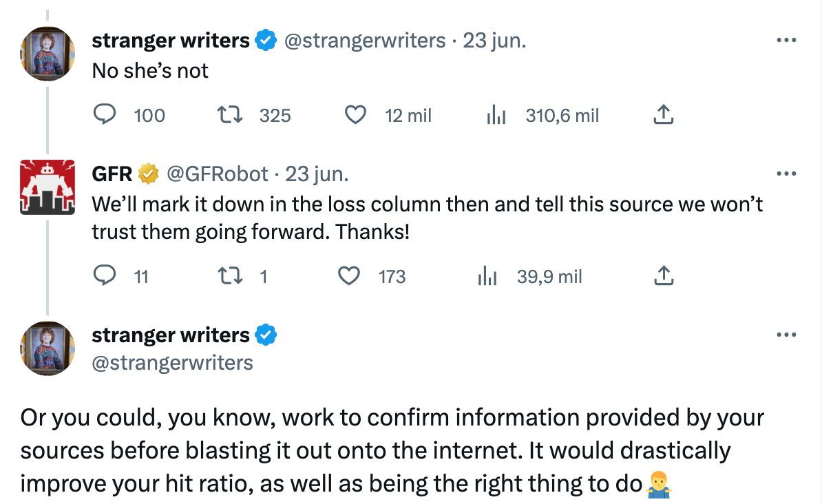
Task: Share the GFR tweet
Action: [662, 276]
